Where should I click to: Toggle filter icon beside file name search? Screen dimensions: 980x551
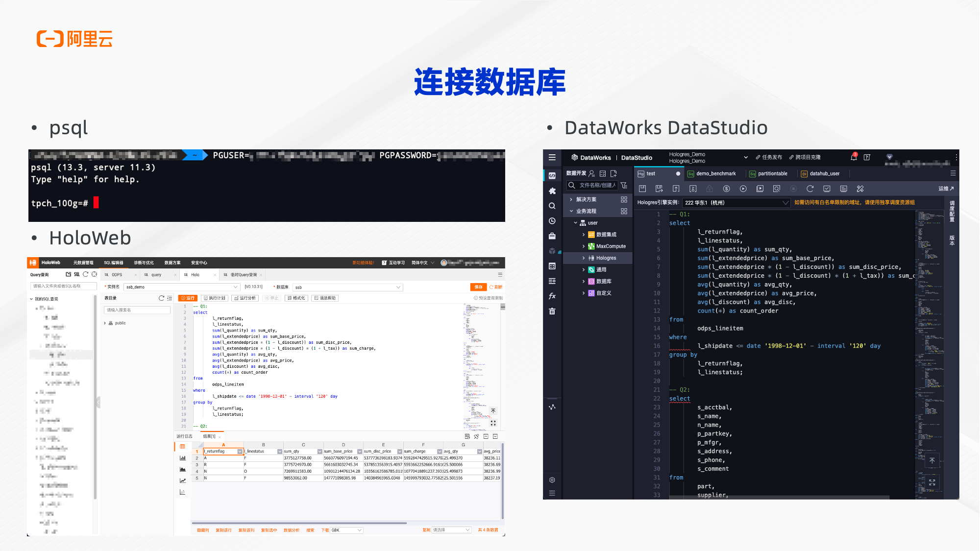624,185
